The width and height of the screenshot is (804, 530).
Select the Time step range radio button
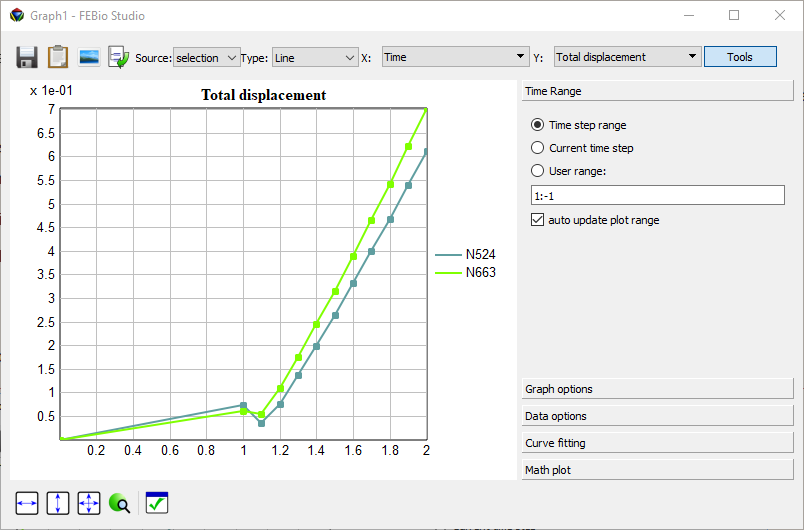click(x=537, y=125)
